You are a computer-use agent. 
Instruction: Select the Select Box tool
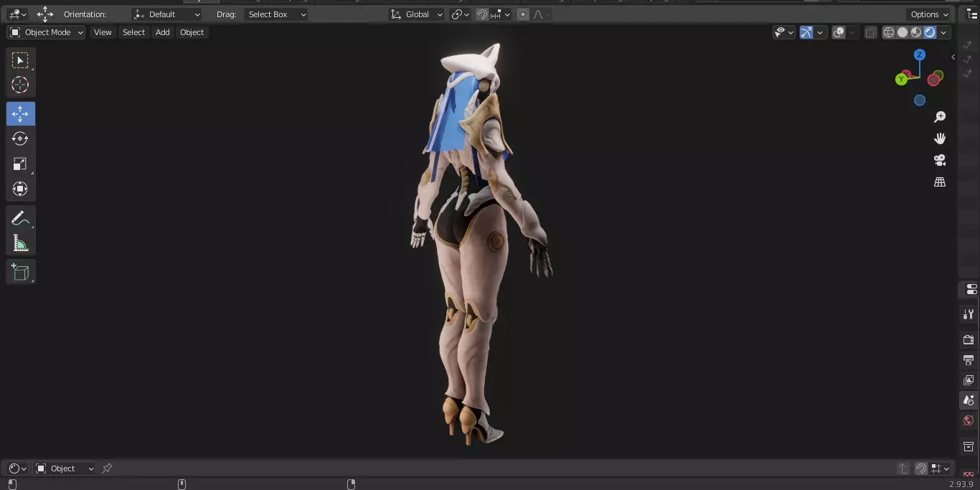point(20,60)
